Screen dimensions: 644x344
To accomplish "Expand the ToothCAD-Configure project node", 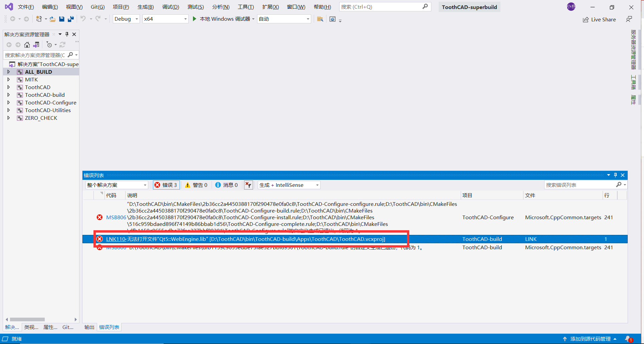I will point(9,102).
